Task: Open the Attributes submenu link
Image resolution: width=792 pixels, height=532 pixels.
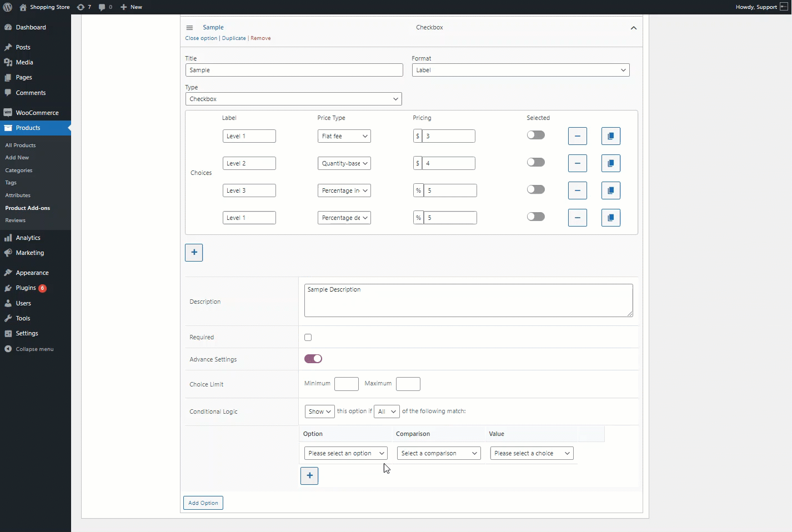Action: (18, 195)
